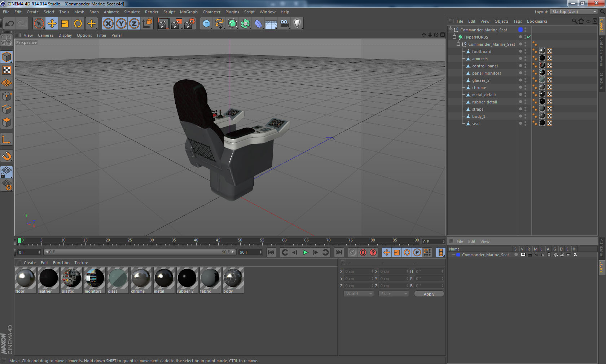Select the leather material swatch
Viewport: 606px width, 364px height.
point(48,280)
